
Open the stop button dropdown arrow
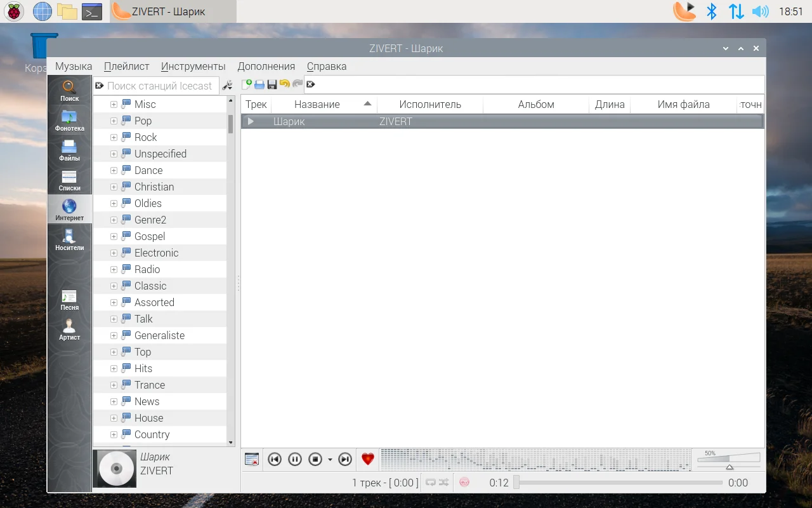(x=330, y=459)
